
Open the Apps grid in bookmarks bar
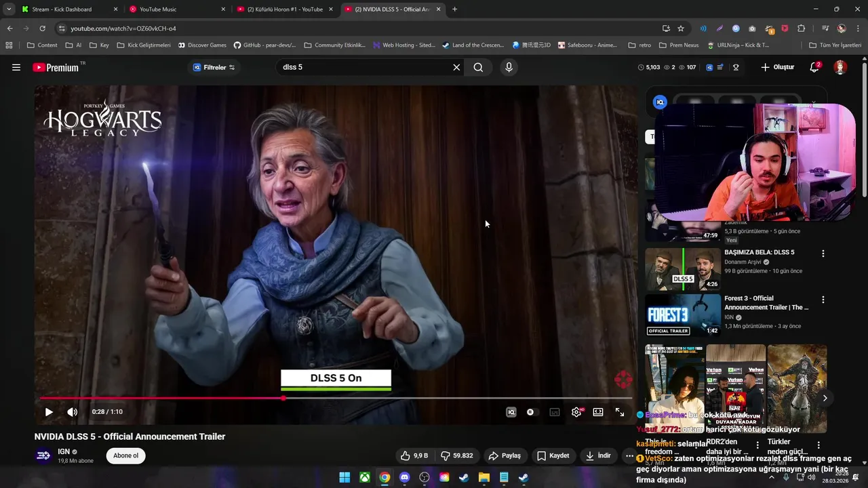(x=9, y=45)
